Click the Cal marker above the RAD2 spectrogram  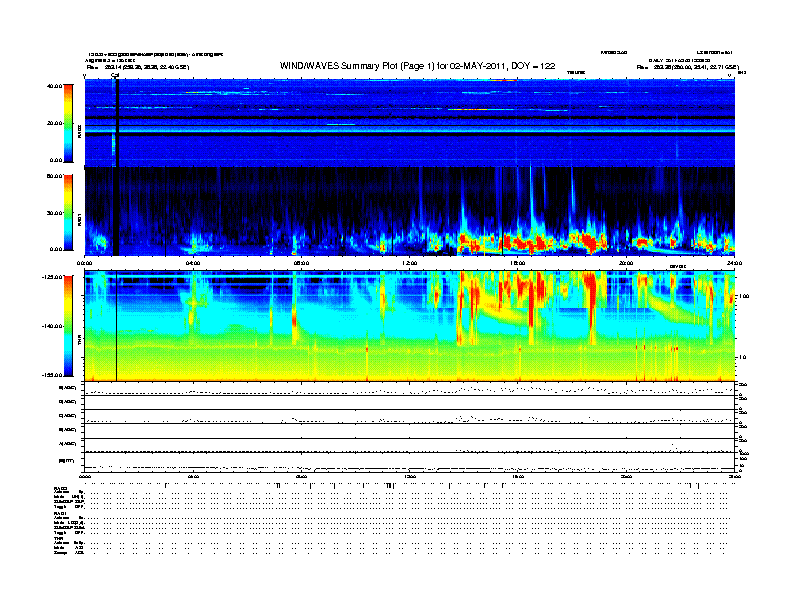[x=115, y=76]
